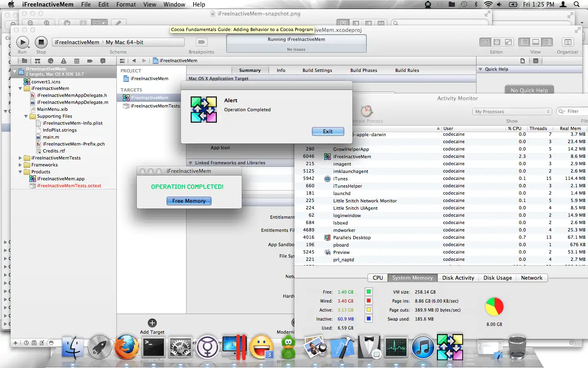This screenshot has width=588, height=368.
Task: Switch to the Build Phases tab
Action: [364, 70]
